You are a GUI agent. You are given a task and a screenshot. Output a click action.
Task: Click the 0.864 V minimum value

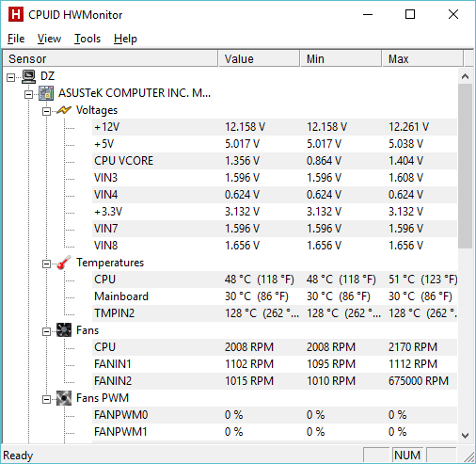[324, 161]
